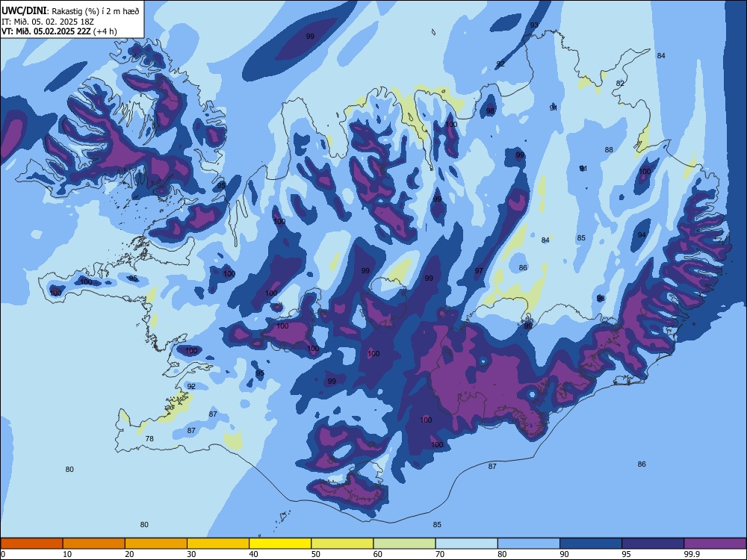Click the UWC/DINI title text
Screen dimensions: 747x560
pos(25,11)
